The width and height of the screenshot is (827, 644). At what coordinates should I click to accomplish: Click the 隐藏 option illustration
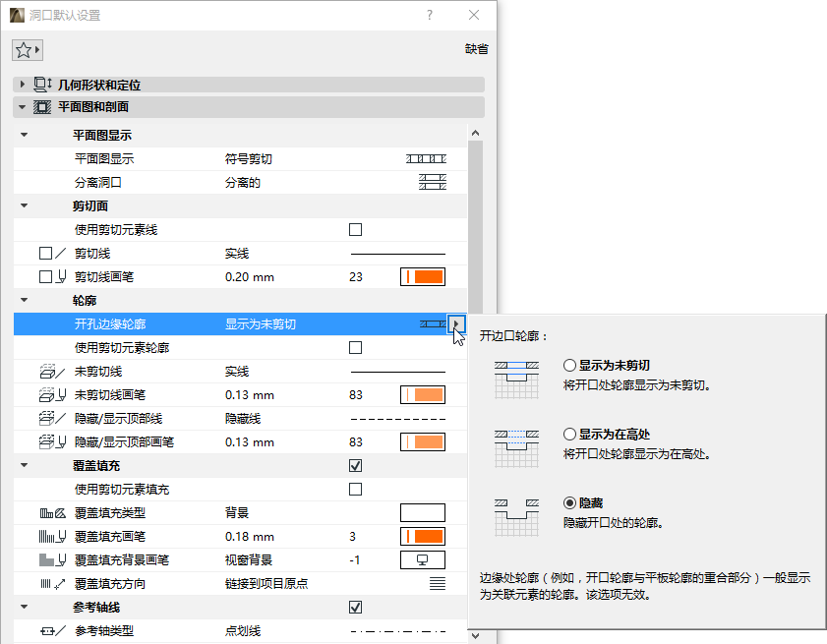coord(517,517)
